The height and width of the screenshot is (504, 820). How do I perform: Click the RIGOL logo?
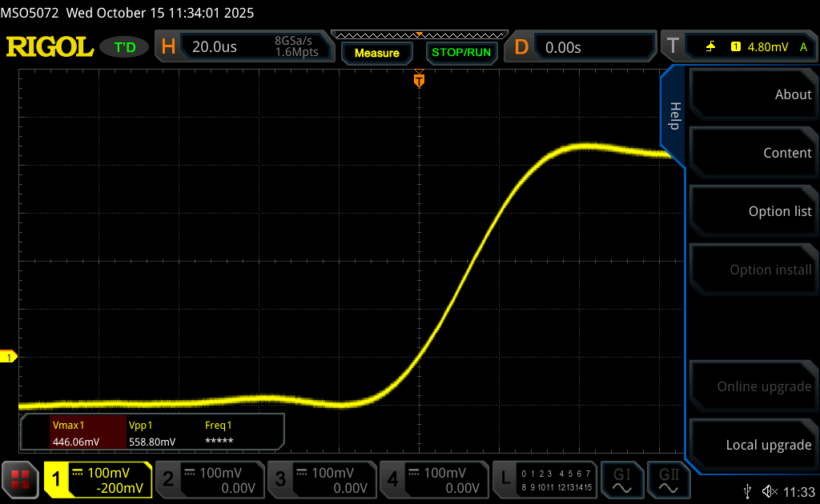(x=50, y=47)
